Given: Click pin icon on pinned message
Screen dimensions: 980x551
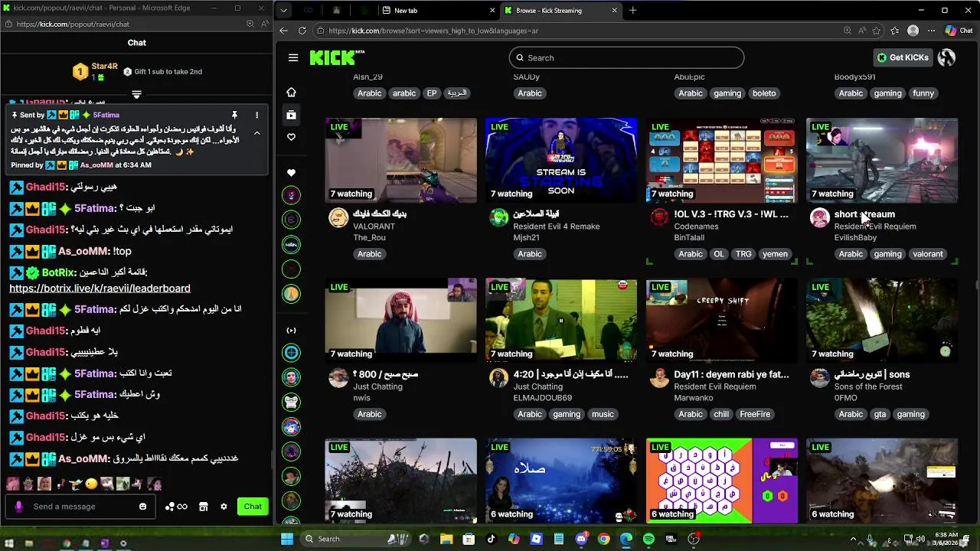Looking at the screenshot, I should point(234,115).
